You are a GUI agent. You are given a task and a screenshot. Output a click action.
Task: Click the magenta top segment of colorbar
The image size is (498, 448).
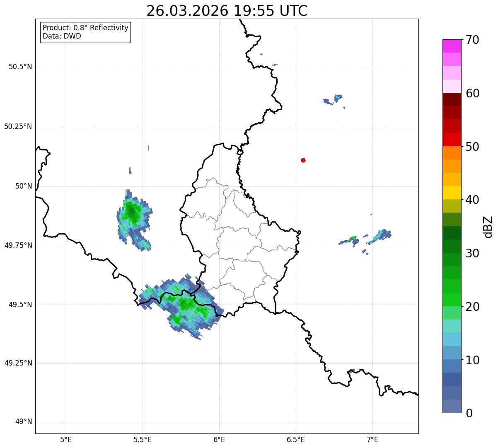tap(452, 46)
